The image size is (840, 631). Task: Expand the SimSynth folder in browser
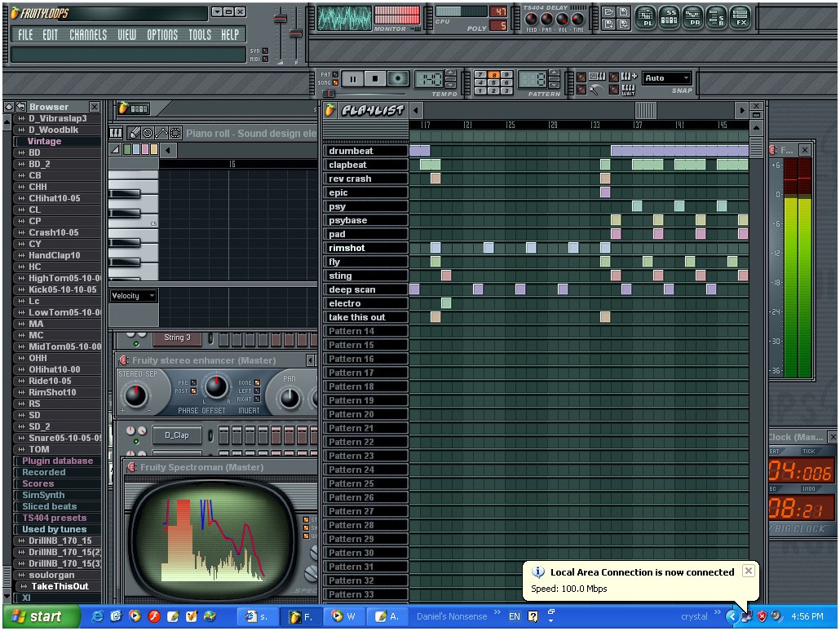(x=43, y=495)
